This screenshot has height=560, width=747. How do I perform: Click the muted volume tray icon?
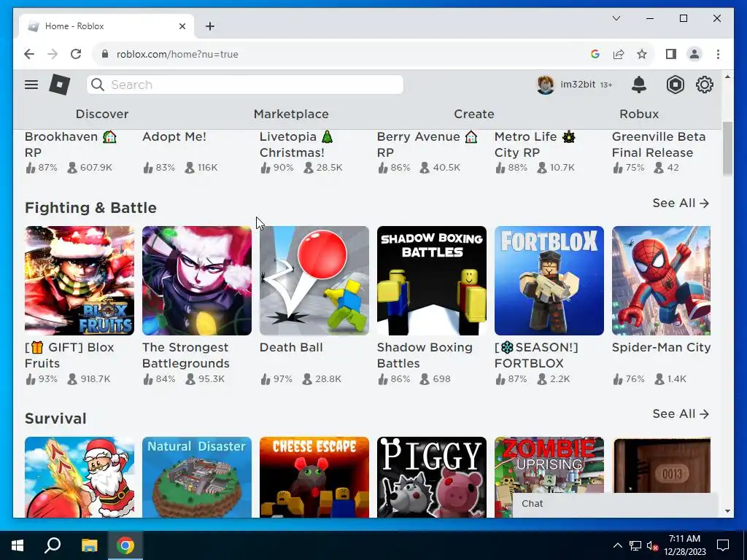(x=653, y=545)
